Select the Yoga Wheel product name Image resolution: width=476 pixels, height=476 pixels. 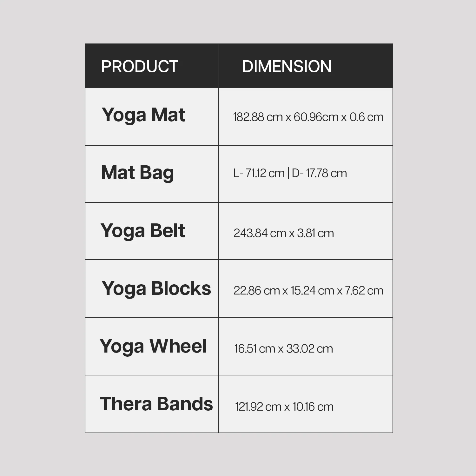[153, 346]
